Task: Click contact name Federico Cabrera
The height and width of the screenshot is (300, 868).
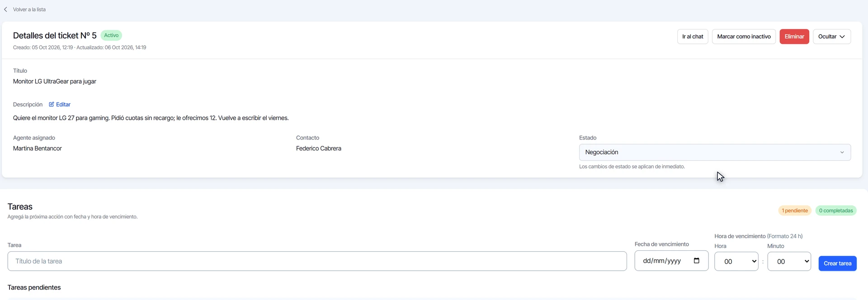Action: (319, 148)
